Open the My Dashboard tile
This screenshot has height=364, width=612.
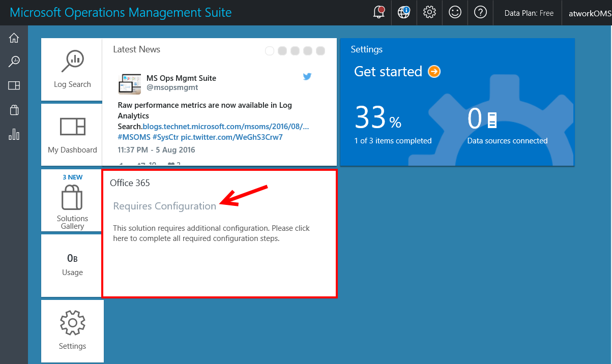tap(72, 135)
